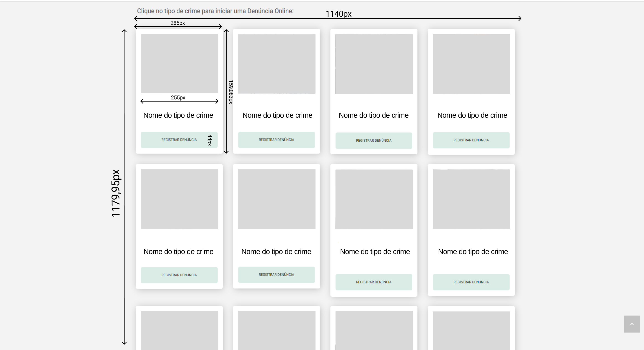Open image placeholder of first row, second card
644x350 pixels.
coord(277,64)
